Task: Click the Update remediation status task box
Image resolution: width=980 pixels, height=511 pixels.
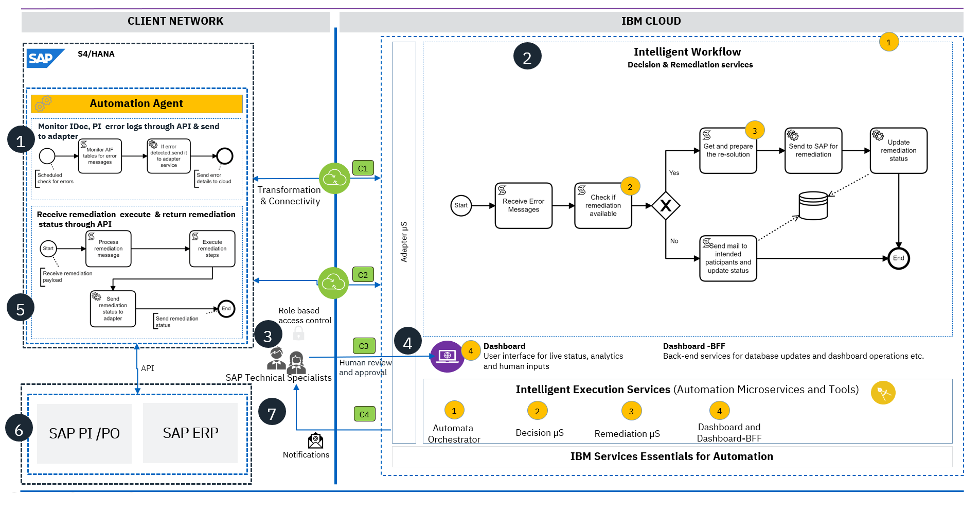Action: pyautogui.click(x=898, y=150)
